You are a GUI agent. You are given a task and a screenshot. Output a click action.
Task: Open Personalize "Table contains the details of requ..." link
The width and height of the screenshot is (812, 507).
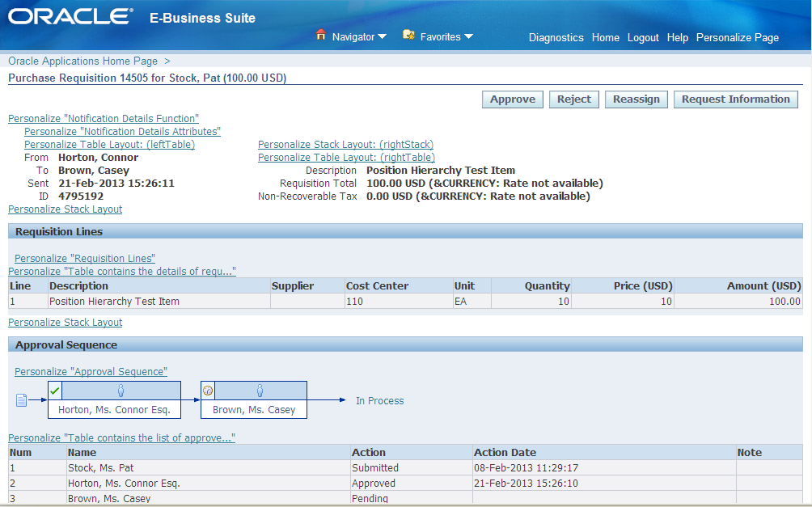click(122, 272)
